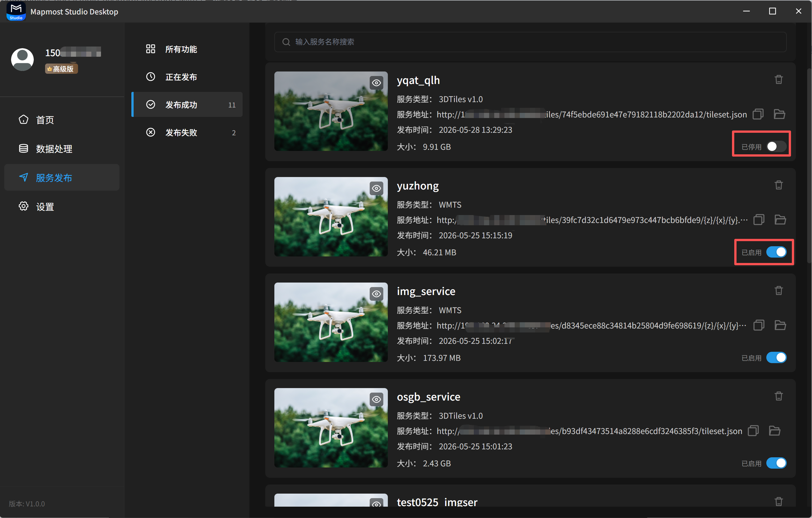Viewport: 812px width, 518px height.
Task: Preview osgb_service with the eye icon
Action: (x=376, y=399)
